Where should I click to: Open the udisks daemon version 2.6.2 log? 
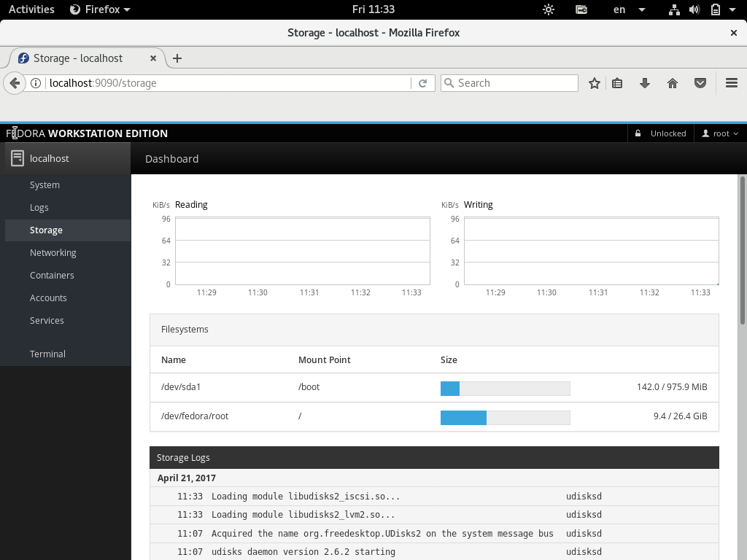[434, 552]
